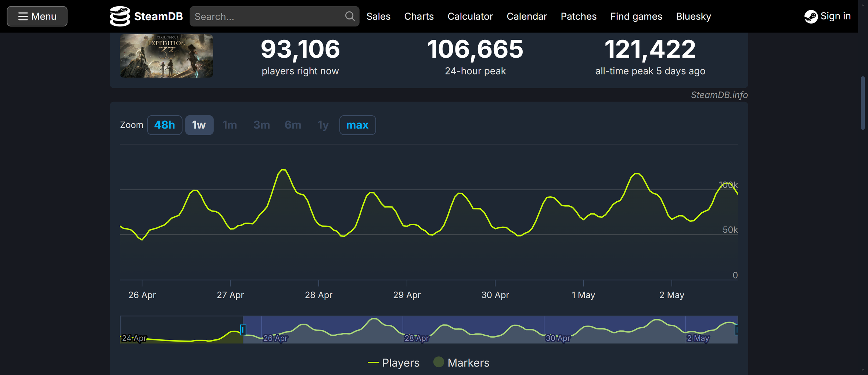Set chart zoom to 6m
Image resolution: width=868 pixels, height=375 pixels.
pyautogui.click(x=293, y=125)
